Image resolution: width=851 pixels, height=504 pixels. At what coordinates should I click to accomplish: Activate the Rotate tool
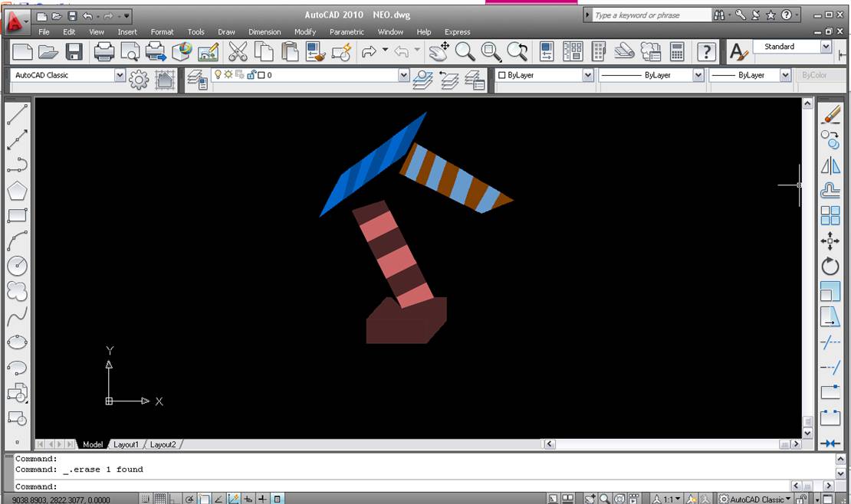(830, 266)
